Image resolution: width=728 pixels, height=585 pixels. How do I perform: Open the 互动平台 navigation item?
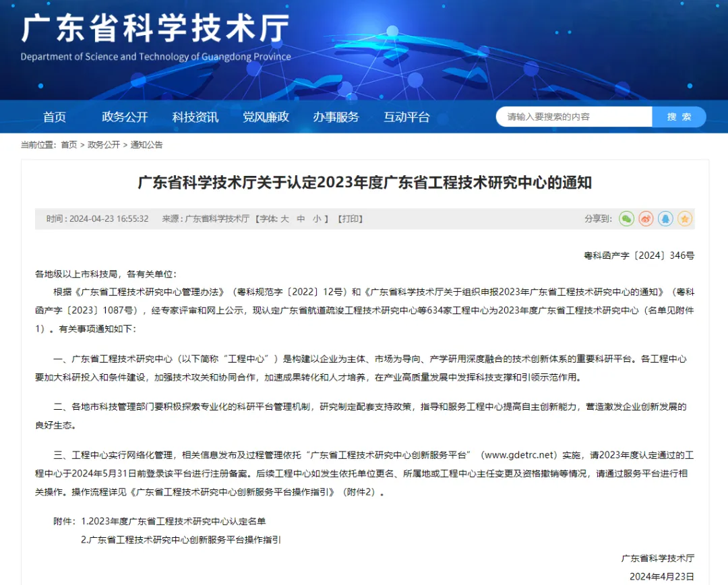tap(406, 117)
